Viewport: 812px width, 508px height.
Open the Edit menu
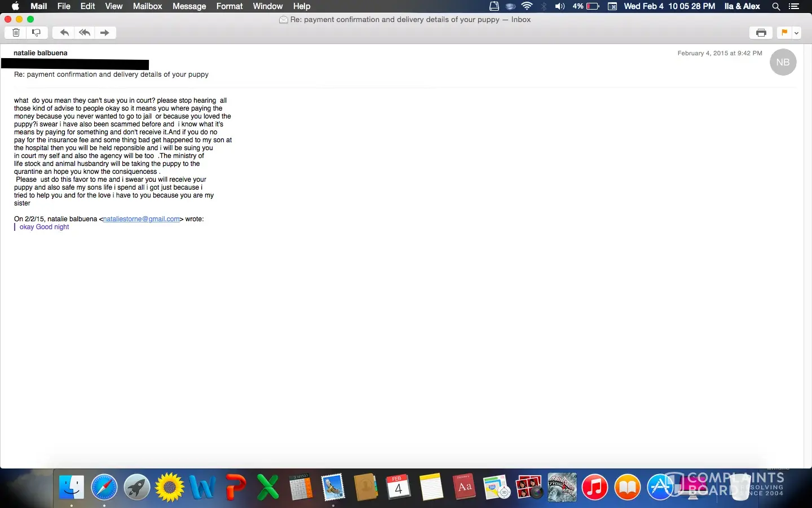[x=87, y=6]
